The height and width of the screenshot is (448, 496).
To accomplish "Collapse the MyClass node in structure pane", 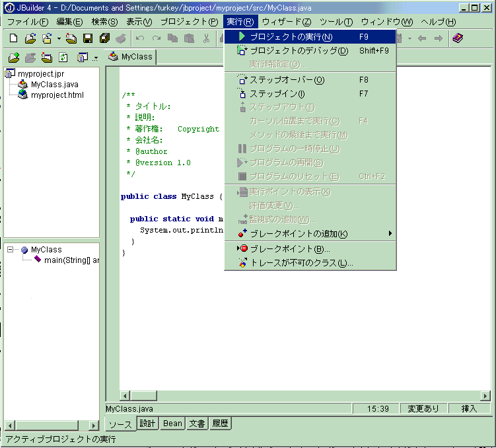I will click(11, 250).
